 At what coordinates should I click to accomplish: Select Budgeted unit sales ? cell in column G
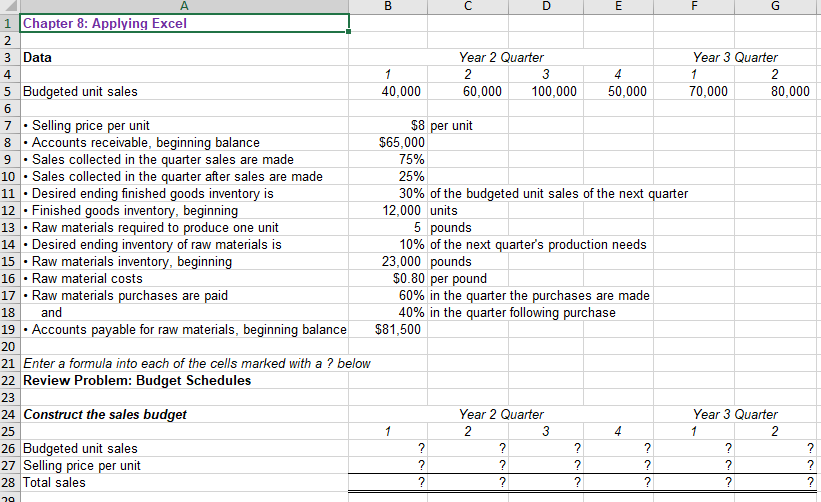[775, 448]
